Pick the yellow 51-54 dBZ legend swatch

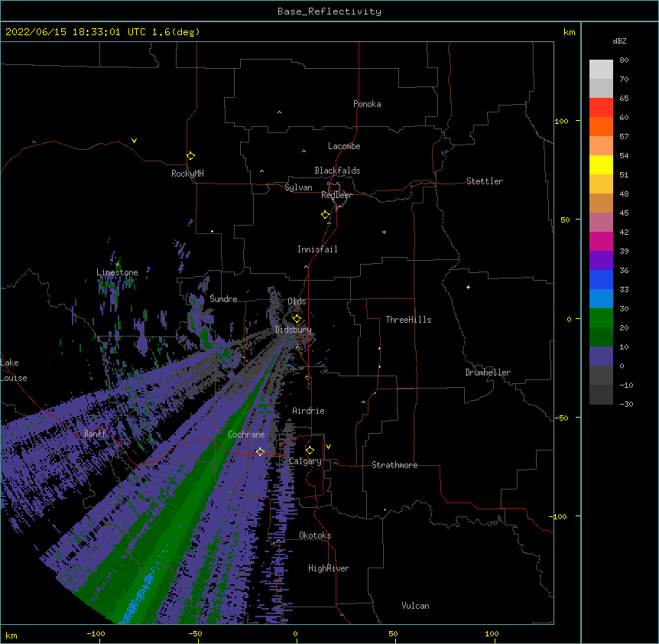pyautogui.click(x=601, y=164)
